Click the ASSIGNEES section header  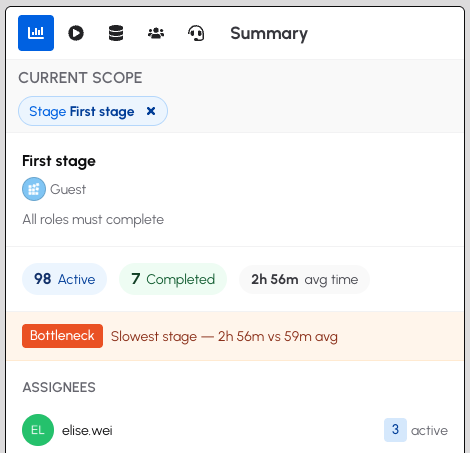(59, 387)
